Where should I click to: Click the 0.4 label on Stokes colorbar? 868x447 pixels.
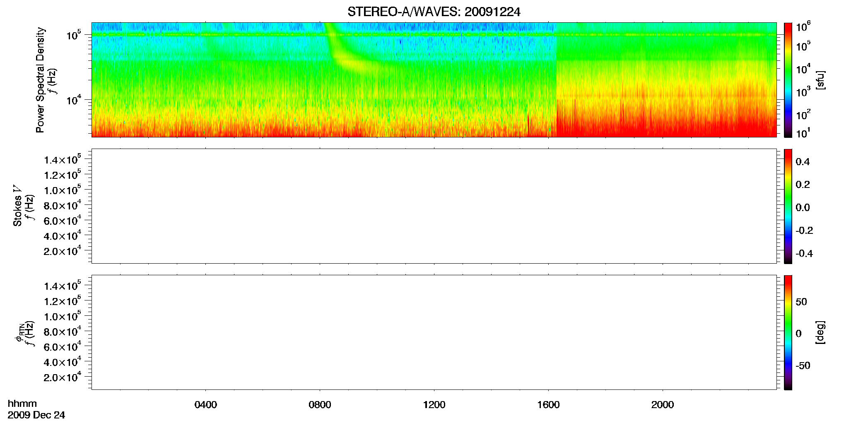point(803,162)
